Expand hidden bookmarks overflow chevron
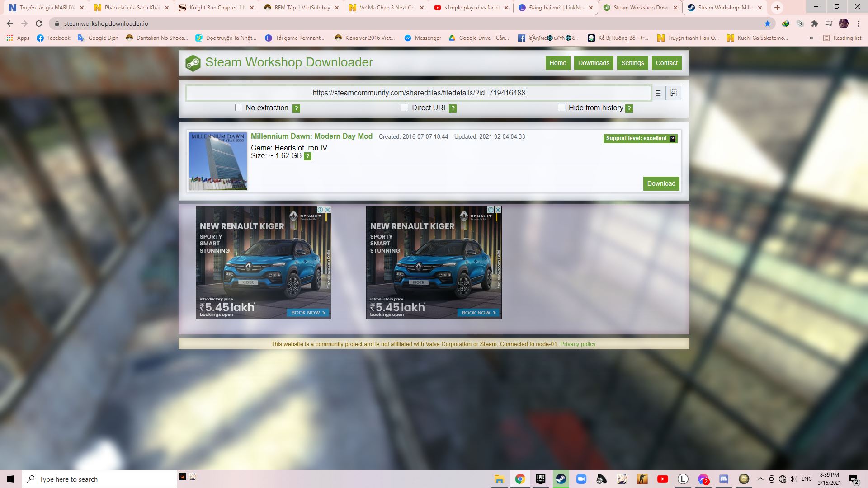 [x=811, y=38]
